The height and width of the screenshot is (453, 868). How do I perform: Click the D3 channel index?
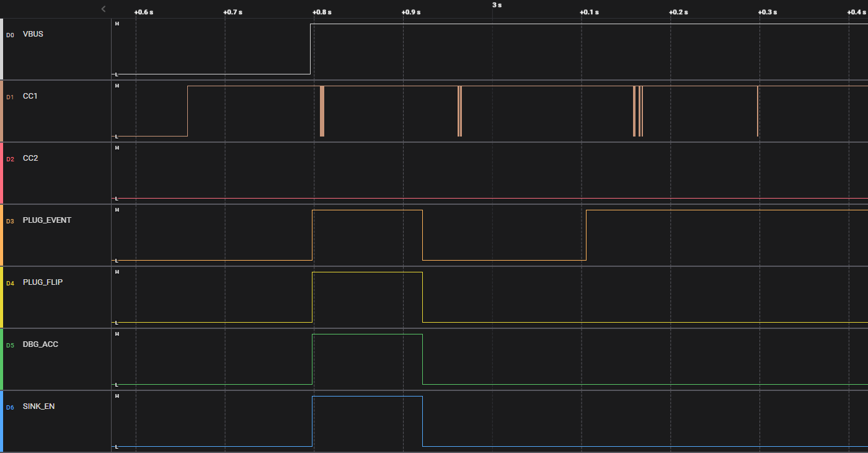pyautogui.click(x=10, y=222)
